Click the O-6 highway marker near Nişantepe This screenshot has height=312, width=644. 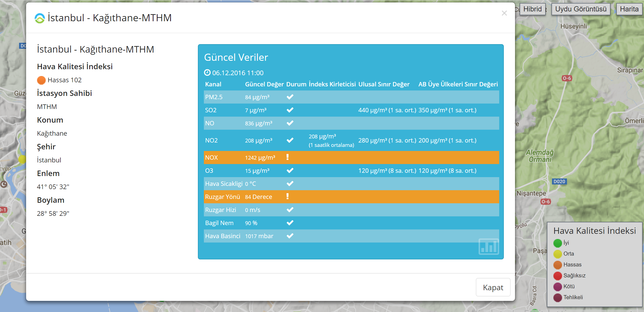coord(545,202)
